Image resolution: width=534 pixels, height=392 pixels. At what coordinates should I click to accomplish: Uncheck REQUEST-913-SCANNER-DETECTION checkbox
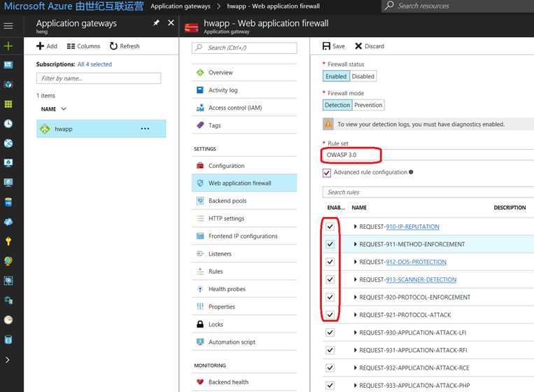[330, 279]
